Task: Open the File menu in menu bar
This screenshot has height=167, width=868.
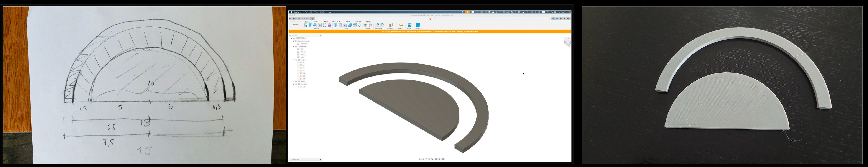Action: point(306,12)
